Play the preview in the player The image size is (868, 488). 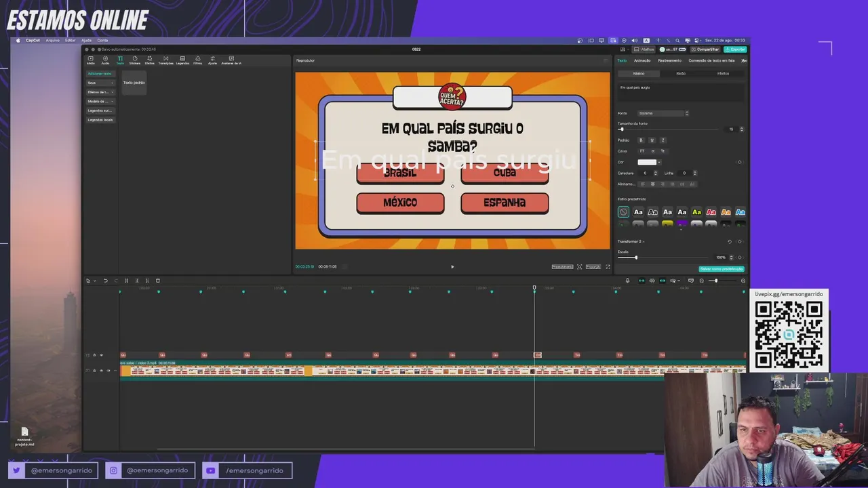coord(452,266)
